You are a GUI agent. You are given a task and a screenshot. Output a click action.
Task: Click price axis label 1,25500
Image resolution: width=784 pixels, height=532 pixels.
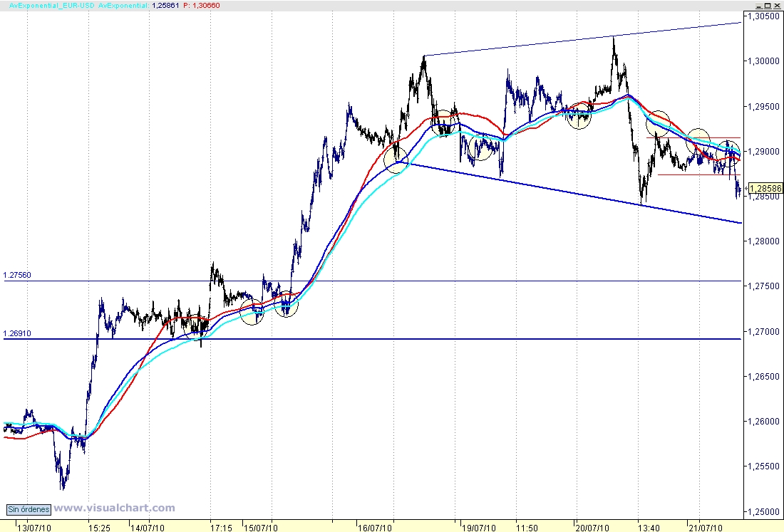tap(763, 466)
